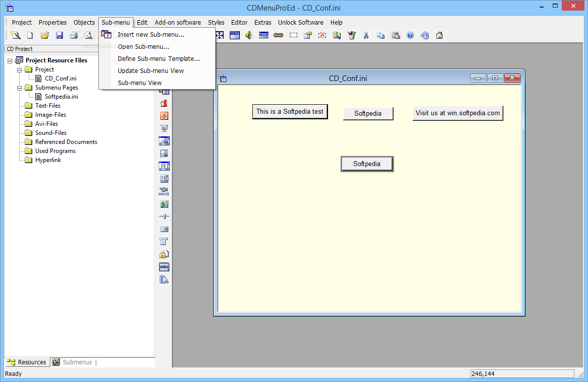The image size is (588, 382).
Task: Open the Extras menu
Action: [263, 23]
